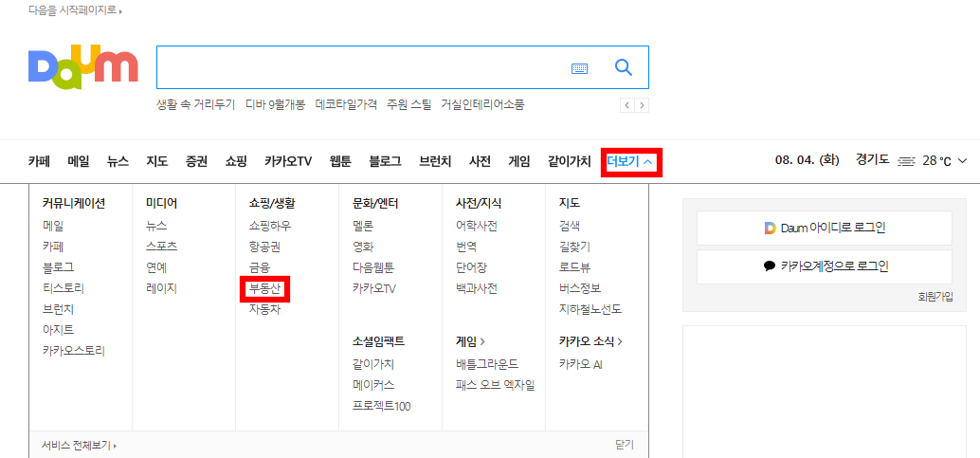
Task: Click the weather fog icon
Action: click(905, 161)
